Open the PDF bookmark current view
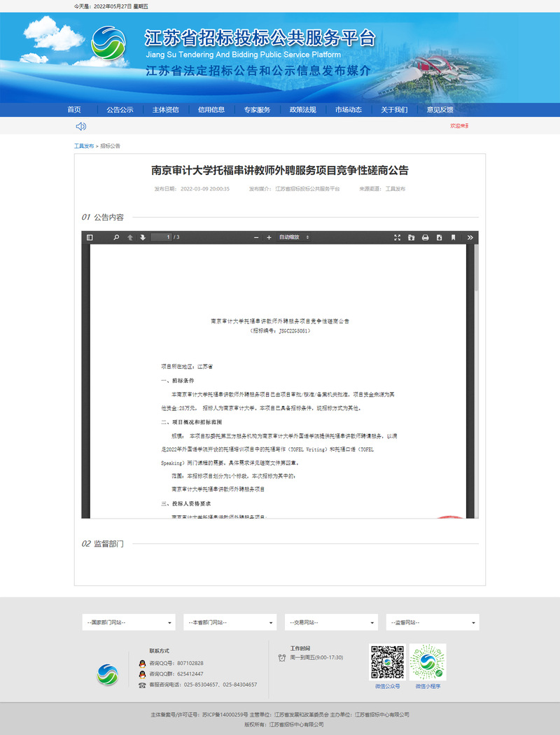This screenshot has width=560, height=735. click(x=453, y=237)
